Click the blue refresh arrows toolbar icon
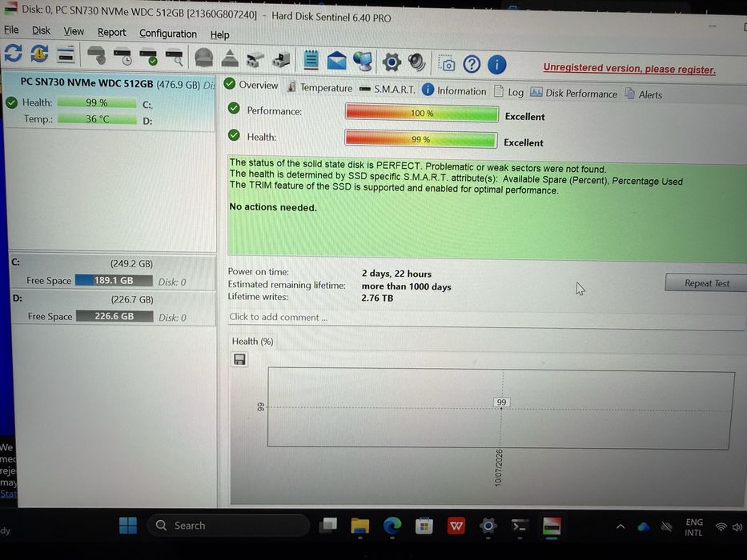 pyautogui.click(x=14, y=52)
